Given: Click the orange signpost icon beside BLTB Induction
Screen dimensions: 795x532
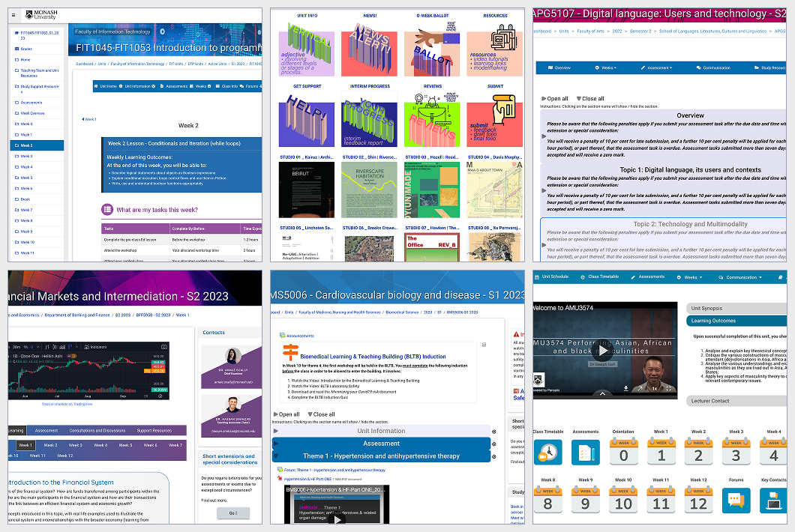Looking at the screenshot, I should coord(290,352).
